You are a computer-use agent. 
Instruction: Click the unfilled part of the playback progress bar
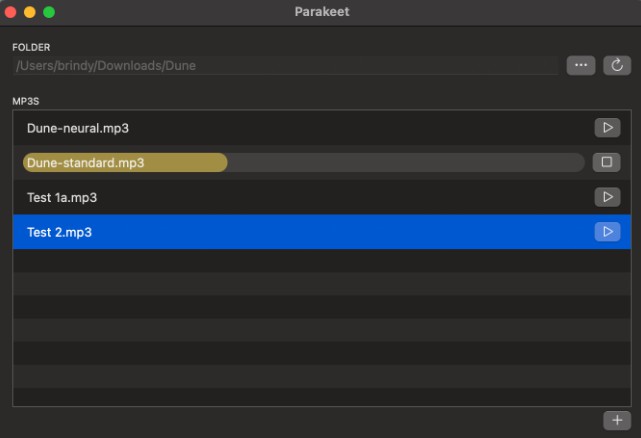pyautogui.click(x=400, y=162)
